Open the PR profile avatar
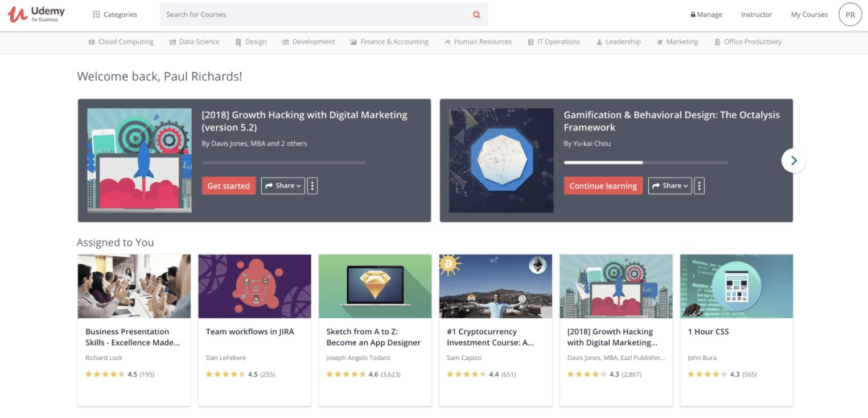 coord(850,15)
